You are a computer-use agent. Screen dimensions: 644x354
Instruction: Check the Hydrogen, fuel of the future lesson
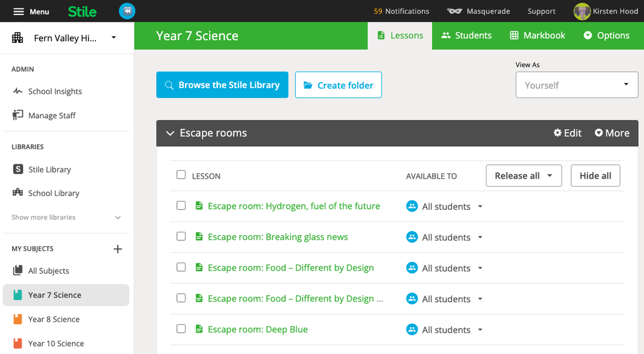181,206
